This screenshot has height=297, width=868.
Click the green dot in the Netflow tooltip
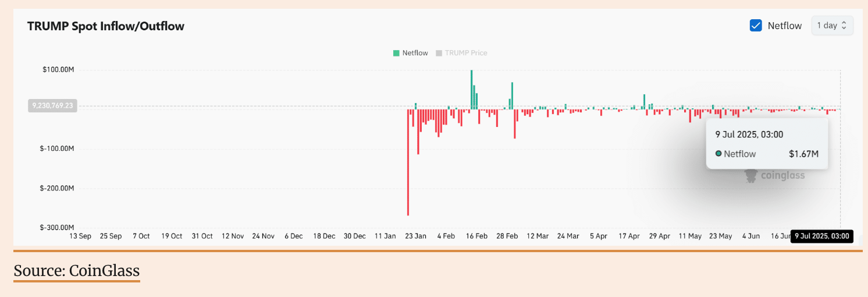pos(718,154)
